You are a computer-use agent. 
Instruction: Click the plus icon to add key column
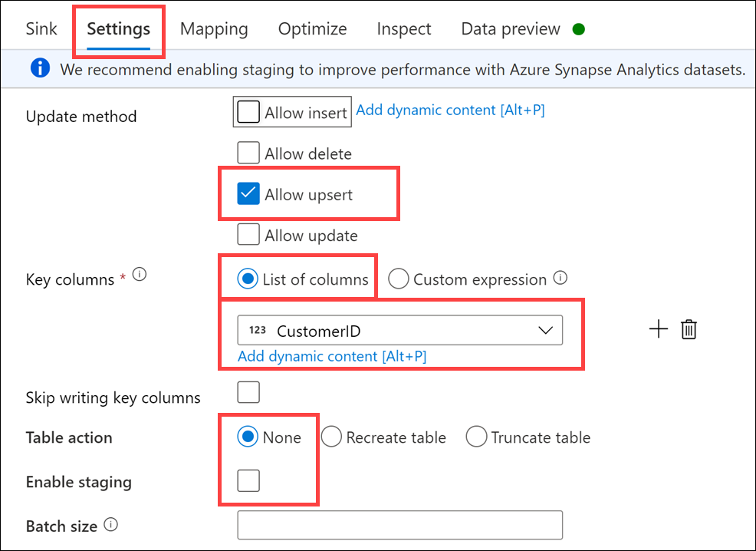[x=658, y=329]
